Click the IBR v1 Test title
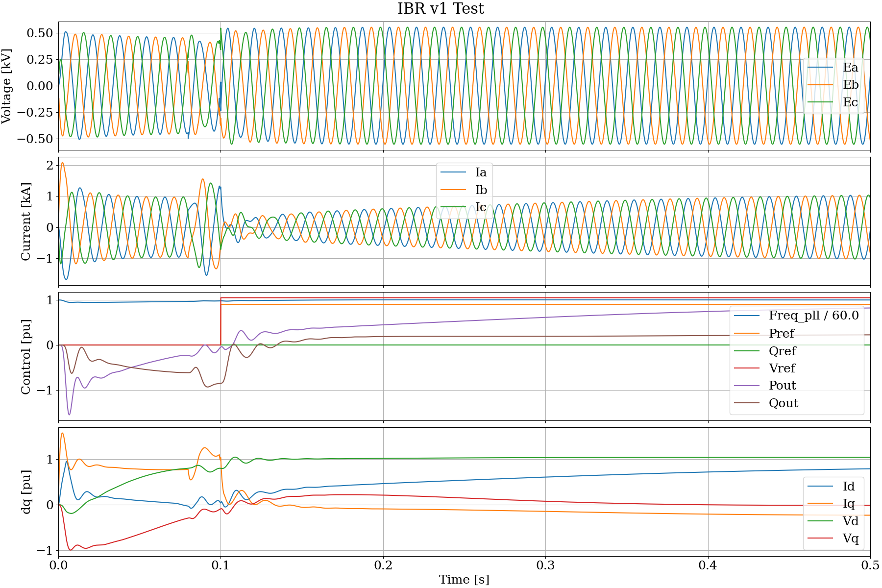Image resolution: width=882 pixels, height=588 pixels. (x=441, y=9)
